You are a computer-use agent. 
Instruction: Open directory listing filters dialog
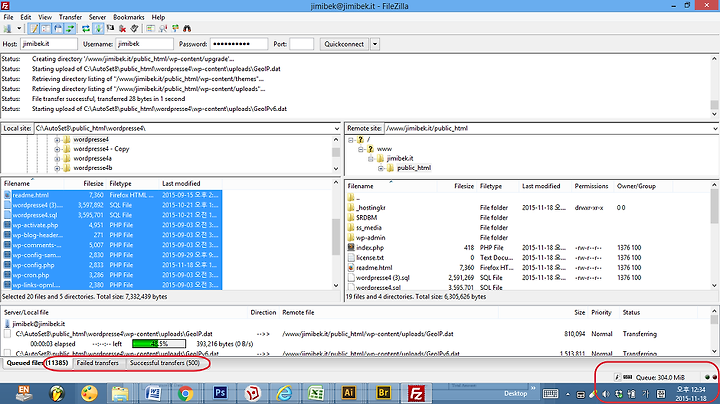click(x=151, y=28)
